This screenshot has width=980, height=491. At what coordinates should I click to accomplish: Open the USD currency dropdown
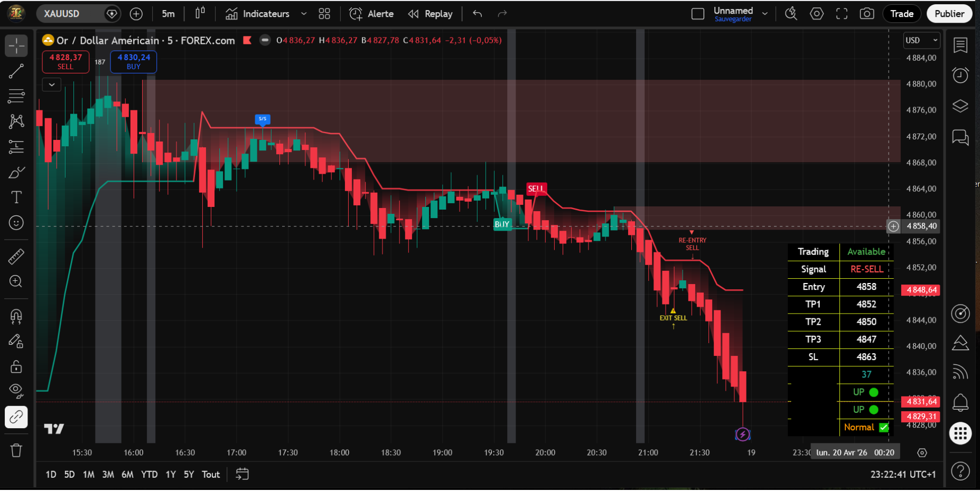(921, 40)
